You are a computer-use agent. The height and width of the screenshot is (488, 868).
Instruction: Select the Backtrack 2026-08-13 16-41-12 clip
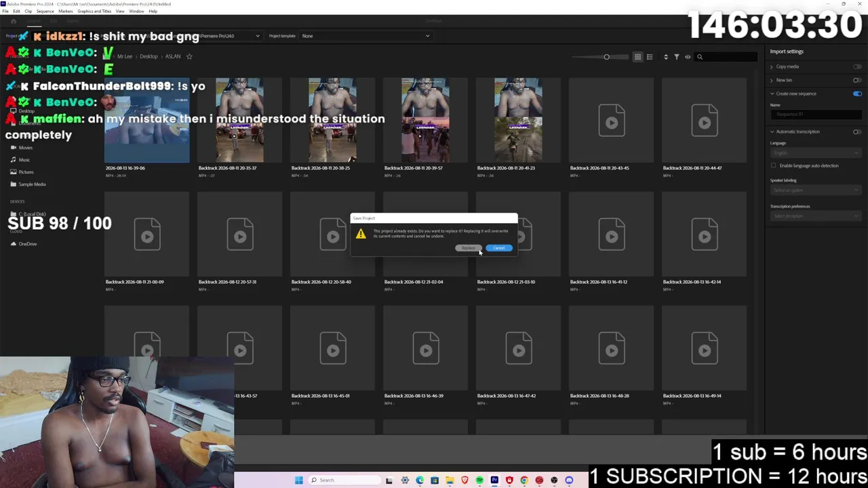612,235
